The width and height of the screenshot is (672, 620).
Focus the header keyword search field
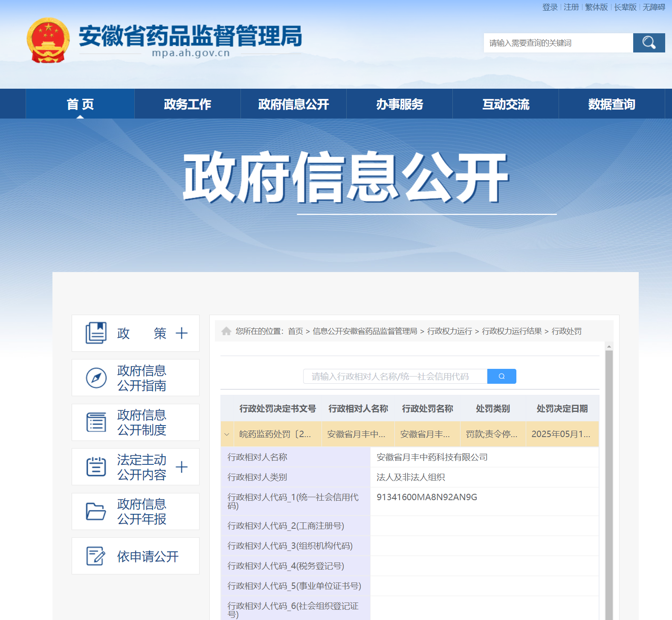click(x=559, y=43)
